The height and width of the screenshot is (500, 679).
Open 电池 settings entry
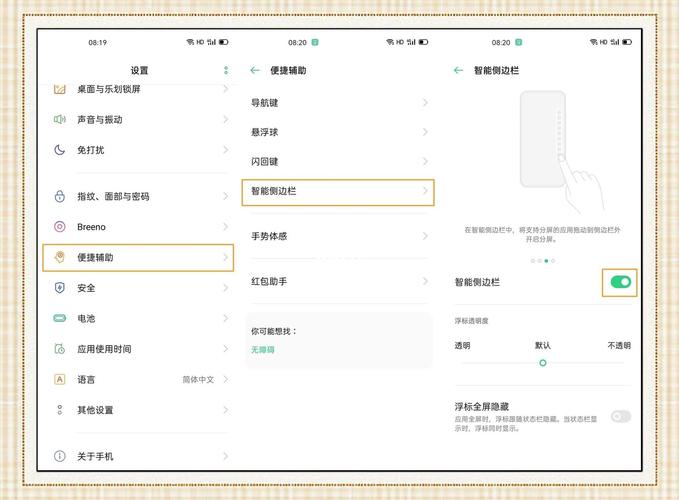pos(138,318)
